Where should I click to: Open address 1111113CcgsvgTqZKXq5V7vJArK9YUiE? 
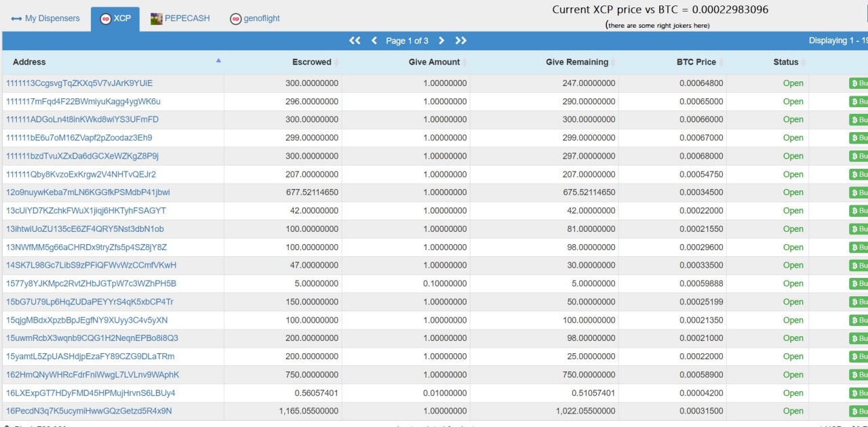pyautogui.click(x=79, y=83)
